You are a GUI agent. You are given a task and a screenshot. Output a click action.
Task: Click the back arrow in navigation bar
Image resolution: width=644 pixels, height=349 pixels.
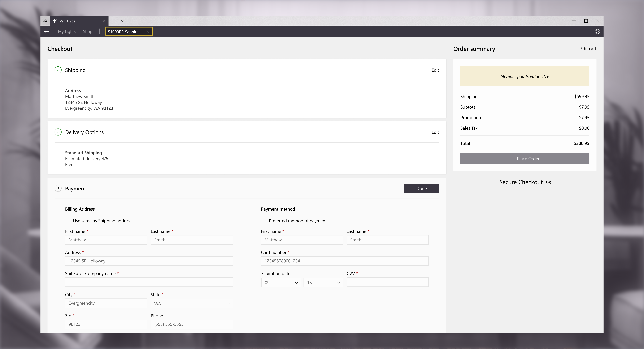(x=46, y=31)
